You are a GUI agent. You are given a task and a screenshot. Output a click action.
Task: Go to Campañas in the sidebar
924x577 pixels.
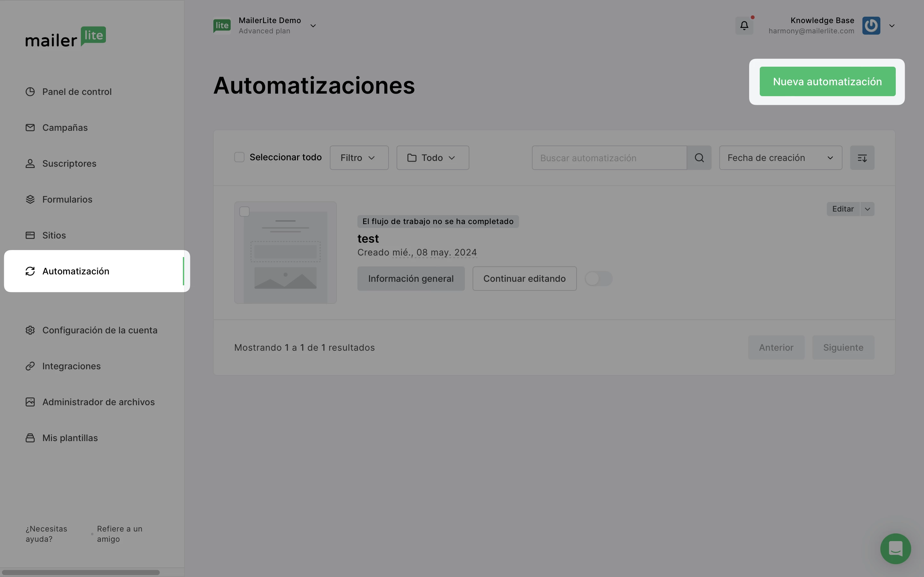[x=65, y=128]
